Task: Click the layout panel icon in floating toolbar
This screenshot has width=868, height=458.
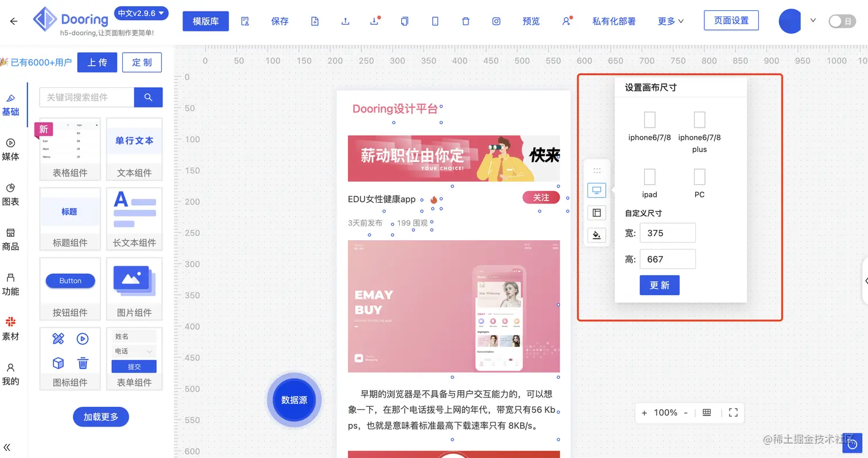Action: 597,213
